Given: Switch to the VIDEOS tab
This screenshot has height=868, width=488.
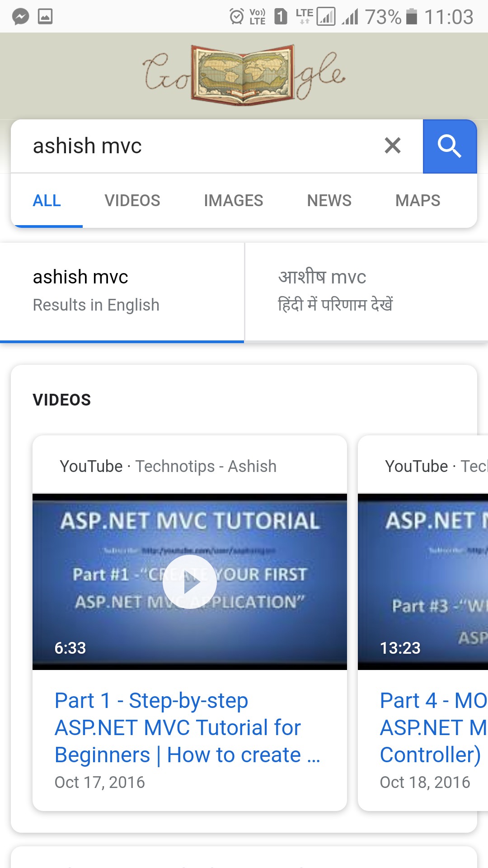Looking at the screenshot, I should [x=132, y=201].
